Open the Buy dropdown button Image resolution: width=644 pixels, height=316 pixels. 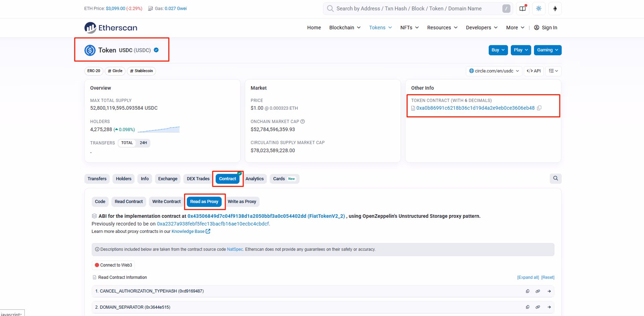tap(498, 50)
